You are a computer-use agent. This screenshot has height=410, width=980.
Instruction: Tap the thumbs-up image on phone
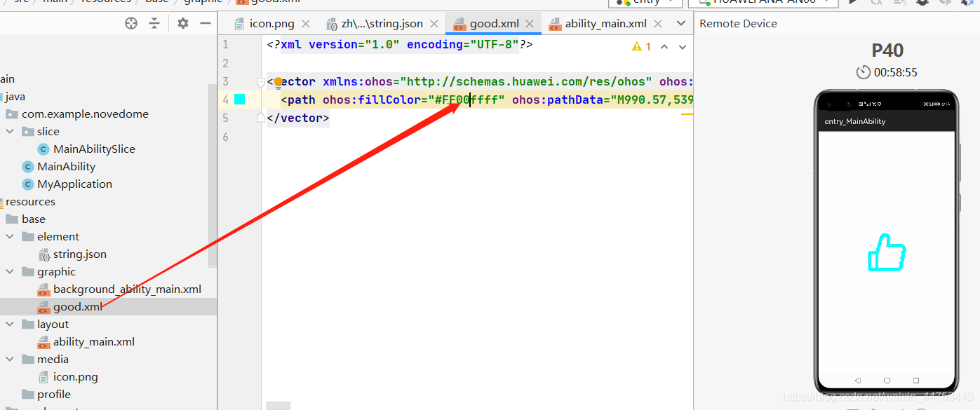[887, 253]
